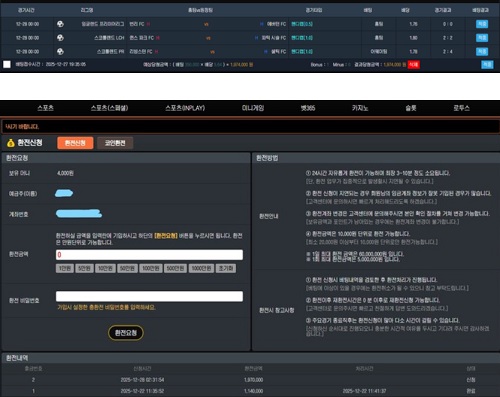
Task: Add 5만원 to the withdrawal amount
Action: pos(84,268)
